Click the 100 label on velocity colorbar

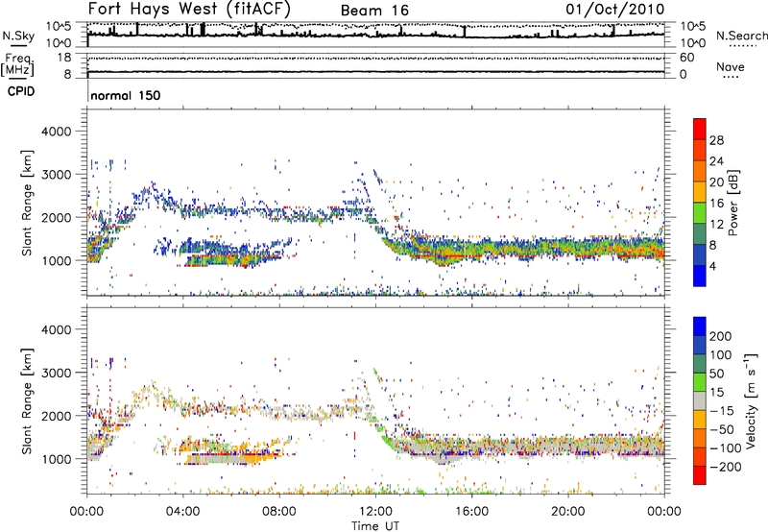pos(721,355)
